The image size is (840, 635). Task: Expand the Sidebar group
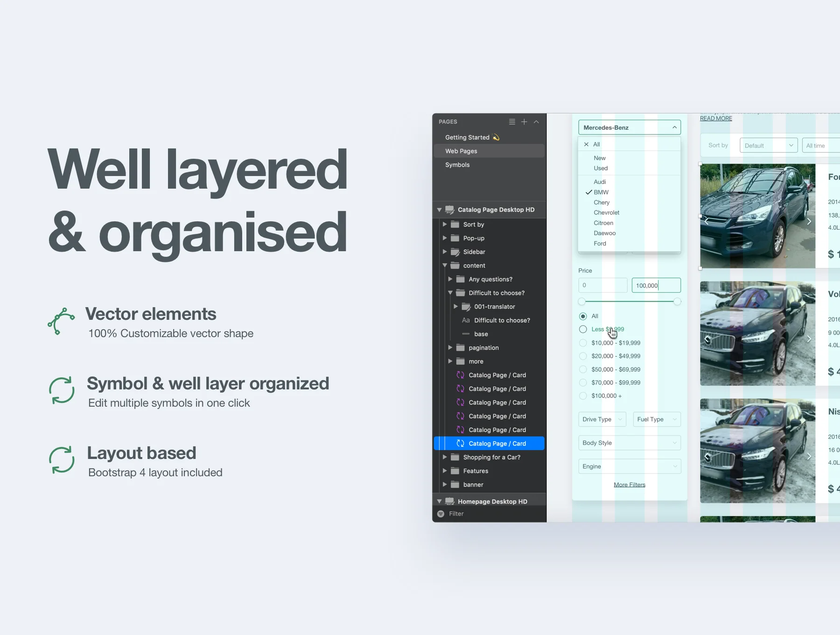[445, 252]
